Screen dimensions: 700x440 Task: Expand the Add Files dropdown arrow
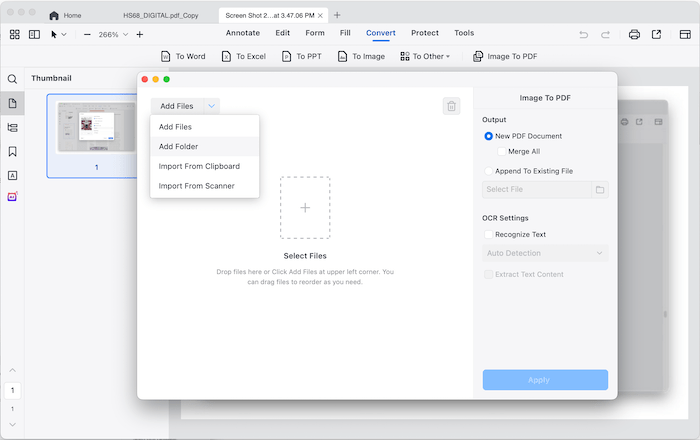pyautogui.click(x=211, y=106)
